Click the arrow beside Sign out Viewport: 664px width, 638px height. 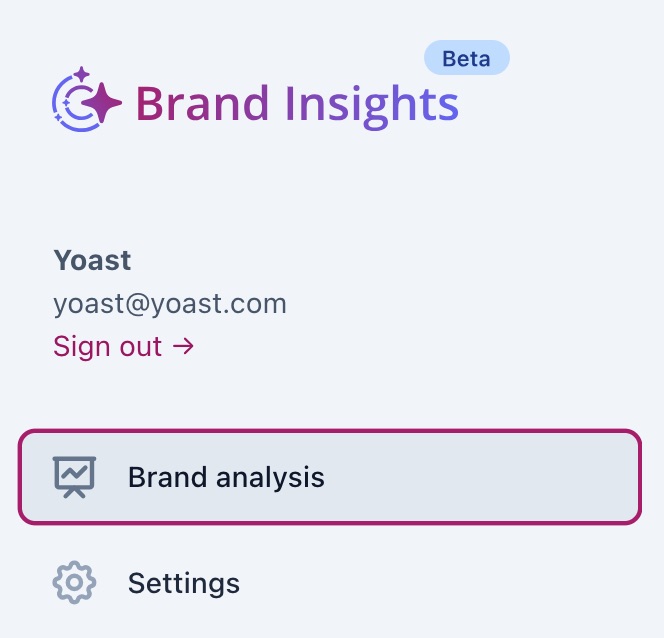(x=184, y=347)
